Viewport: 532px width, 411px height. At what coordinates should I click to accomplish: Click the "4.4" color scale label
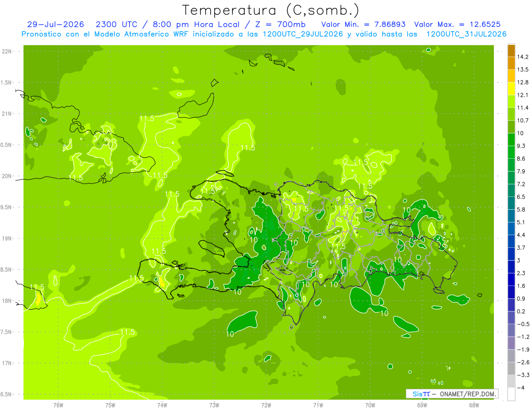tap(521, 235)
